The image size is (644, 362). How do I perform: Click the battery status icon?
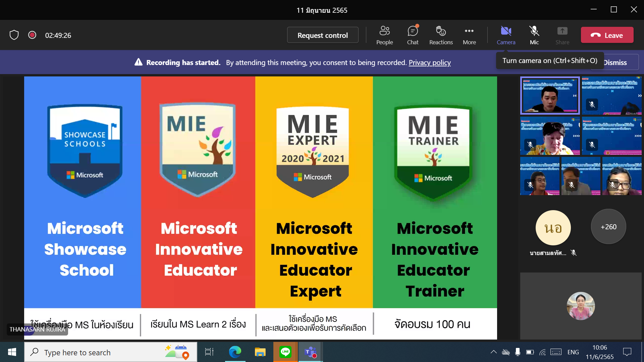pos(530,352)
